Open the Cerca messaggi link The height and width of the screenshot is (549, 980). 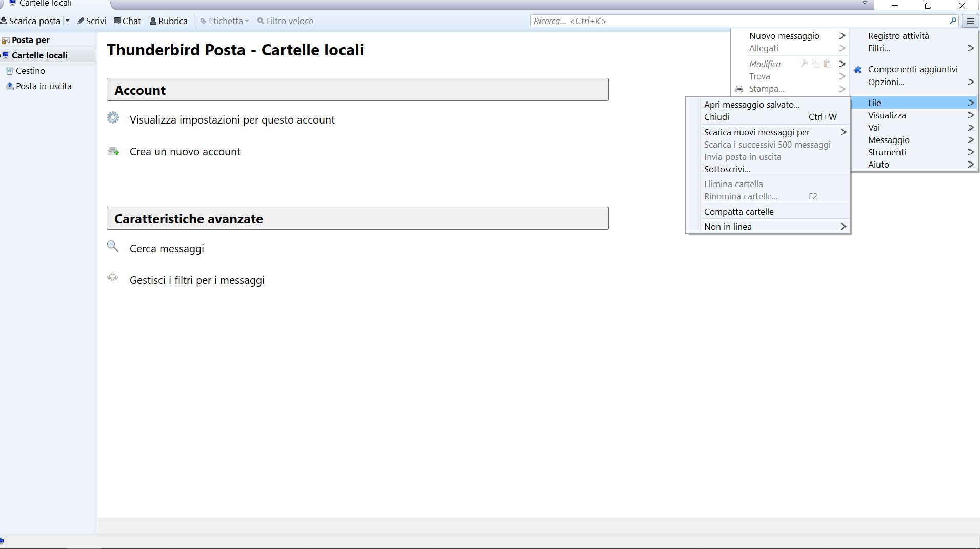point(167,249)
